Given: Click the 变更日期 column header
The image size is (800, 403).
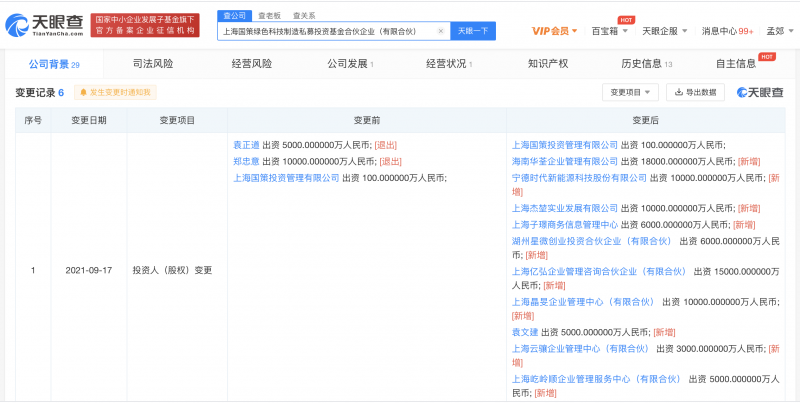Looking at the screenshot, I should pyautogui.click(x=89, y=120).
